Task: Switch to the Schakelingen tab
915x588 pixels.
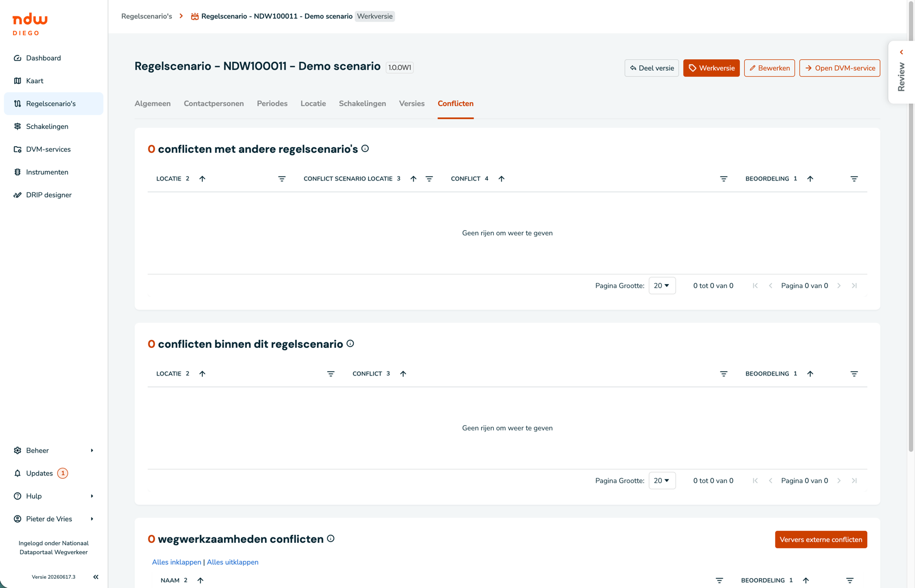Action: click(x=362, y=104)
